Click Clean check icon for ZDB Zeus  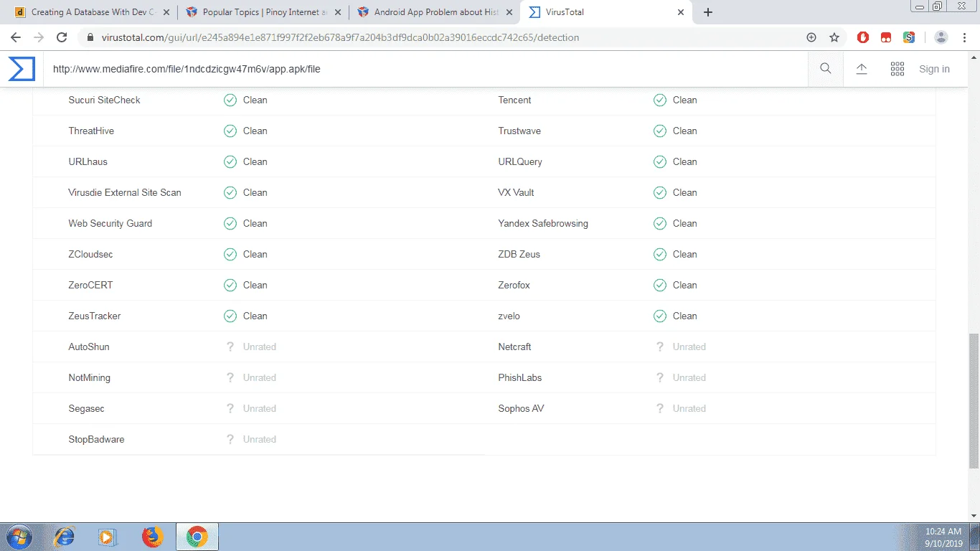[x=659, y=254]
